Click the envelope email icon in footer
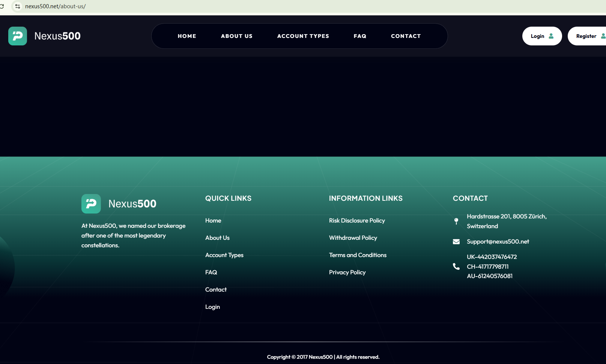 click(456, 242)
